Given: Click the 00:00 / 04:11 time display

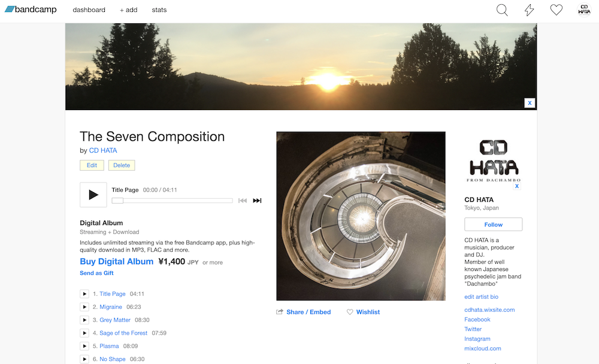Looking at the screenshot, I should 160,190.
